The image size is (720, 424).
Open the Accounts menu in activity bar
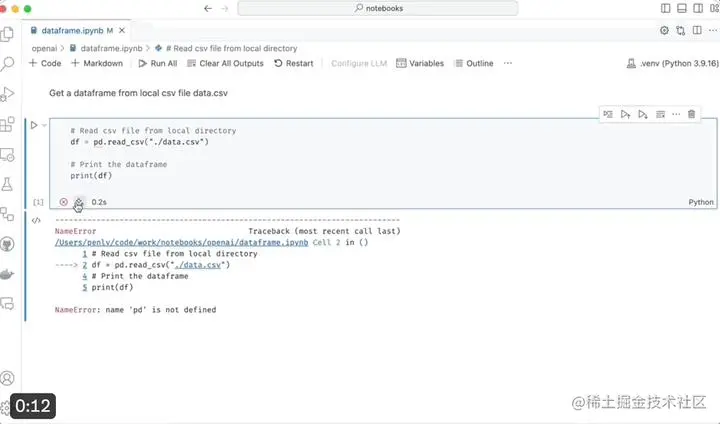point(7,378)
